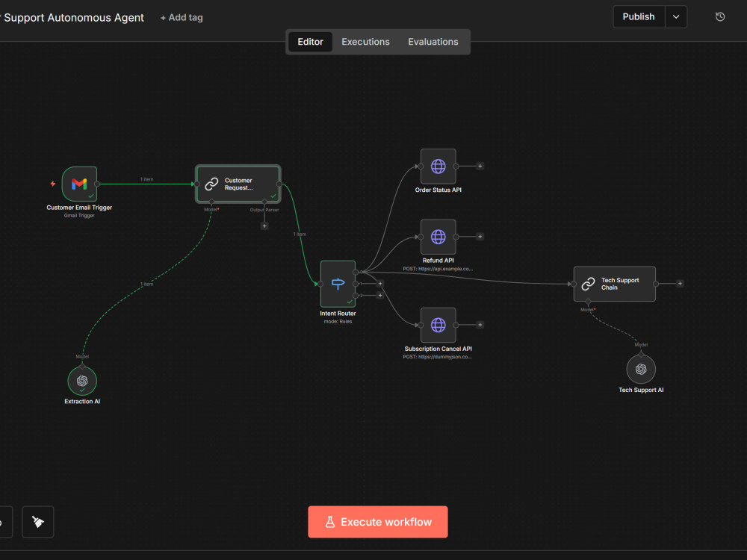Open workflow history clock icon
747x560 pixels.
pyautogui.click(x=720, y=16)
